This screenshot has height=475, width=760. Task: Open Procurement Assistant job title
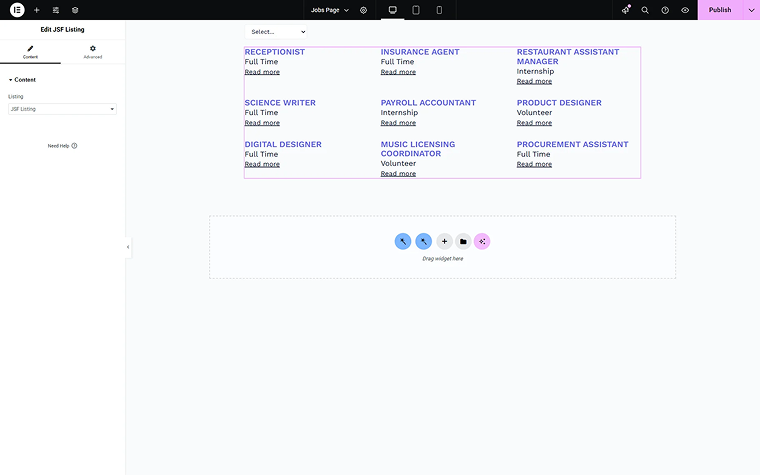[x=572, y=144]
